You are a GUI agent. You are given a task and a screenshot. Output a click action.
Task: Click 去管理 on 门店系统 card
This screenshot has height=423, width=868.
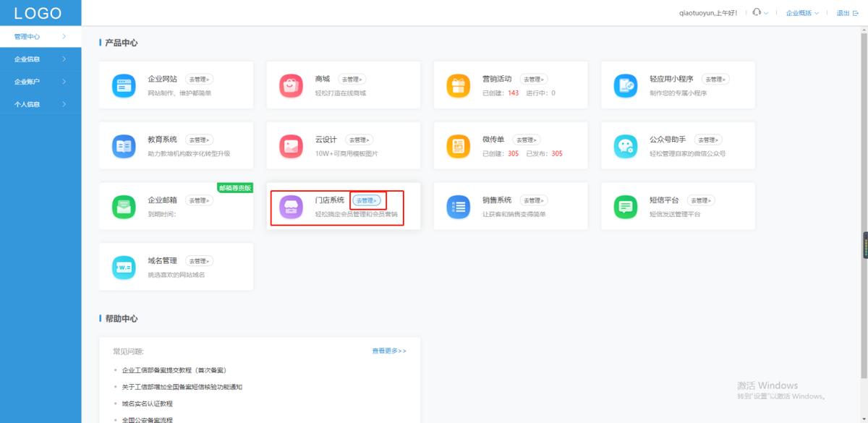[x=367, y=200]
